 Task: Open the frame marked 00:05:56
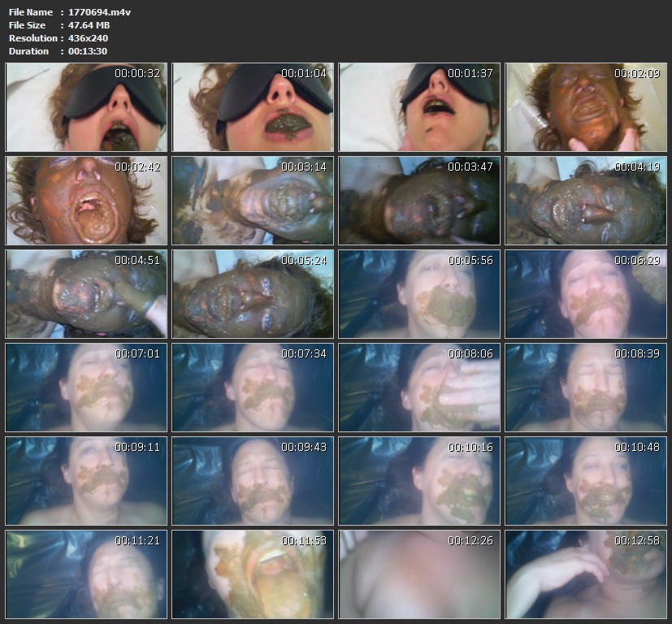[419, 294]
